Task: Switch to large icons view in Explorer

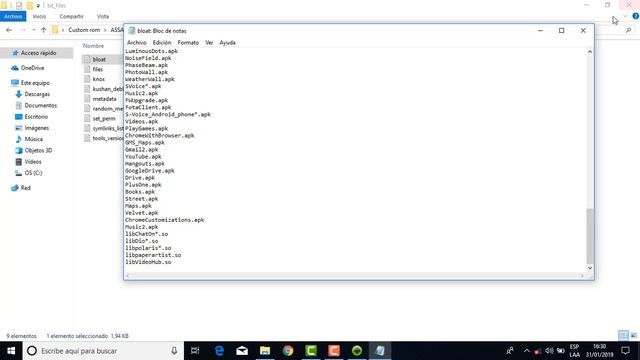Action: click(633, 336)
